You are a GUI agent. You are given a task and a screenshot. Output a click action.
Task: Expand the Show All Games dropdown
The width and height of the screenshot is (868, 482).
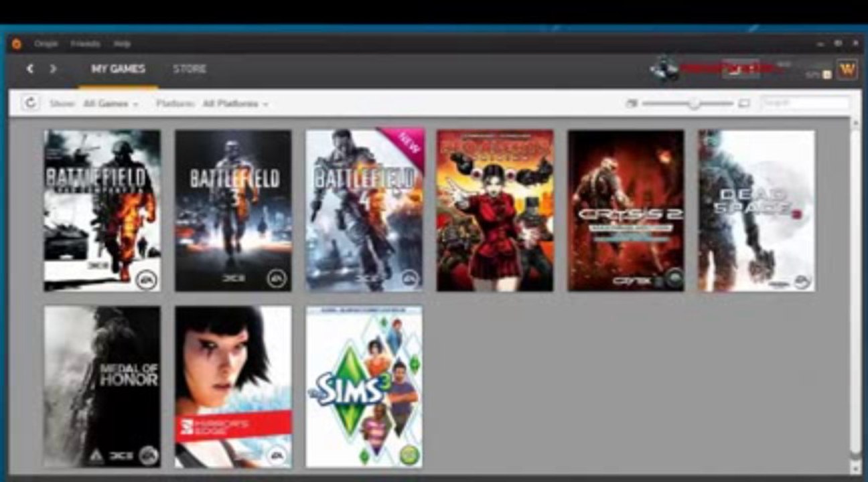pyautogui.click(x=111, y=104)
